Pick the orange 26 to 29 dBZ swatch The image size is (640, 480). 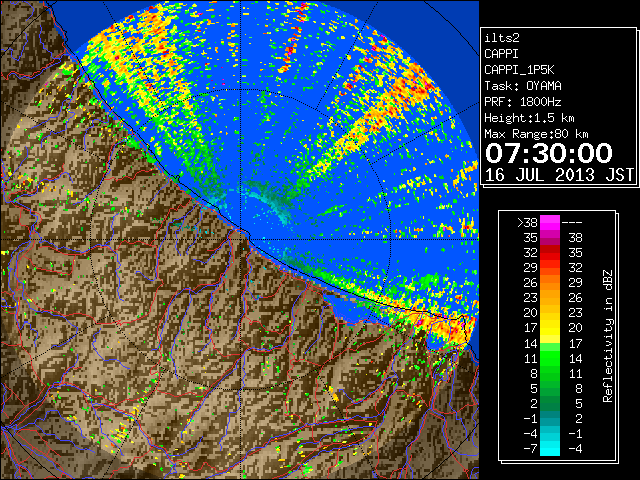[550, 283]
